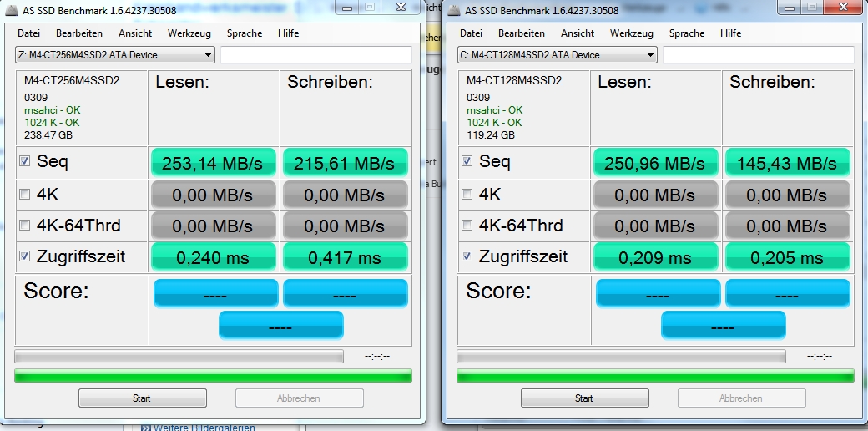868x431 pixels.
Task: Click 1024 K - OK text in right window
Action: [x=494, y=123]
